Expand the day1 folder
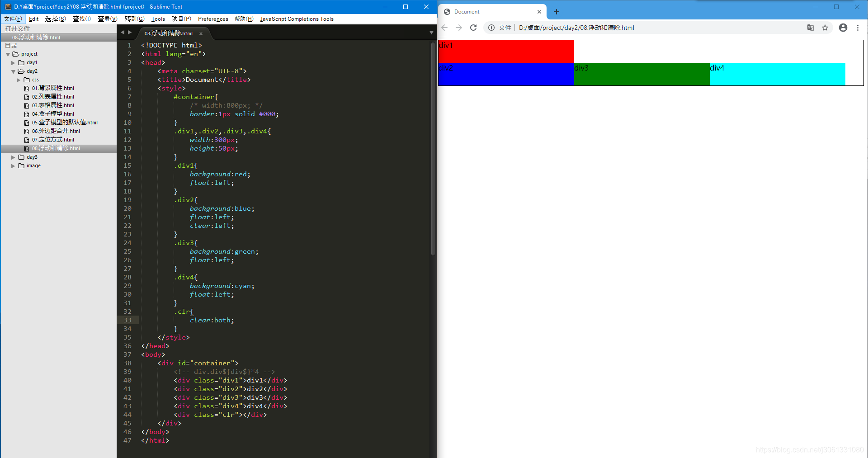 pyautogui.click(x=13, y=63)
